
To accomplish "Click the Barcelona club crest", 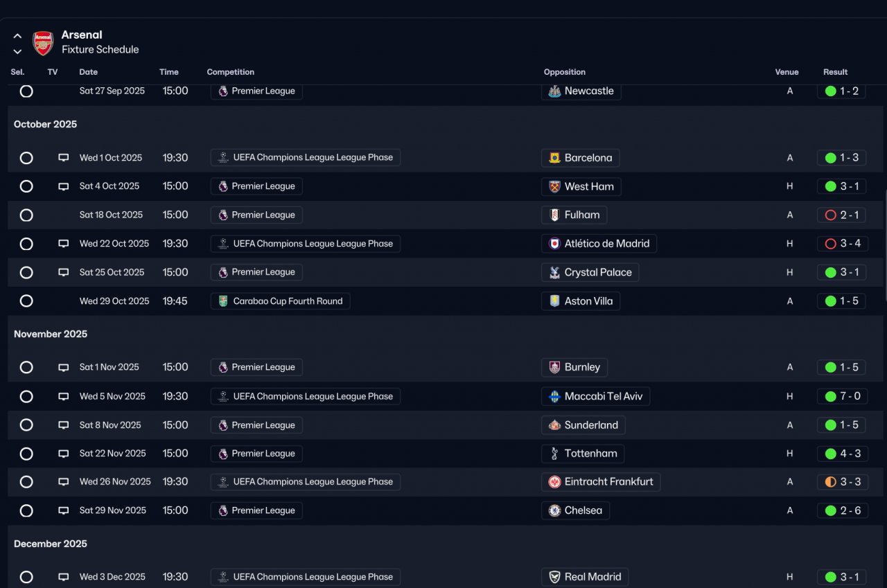I will point(554,158).
